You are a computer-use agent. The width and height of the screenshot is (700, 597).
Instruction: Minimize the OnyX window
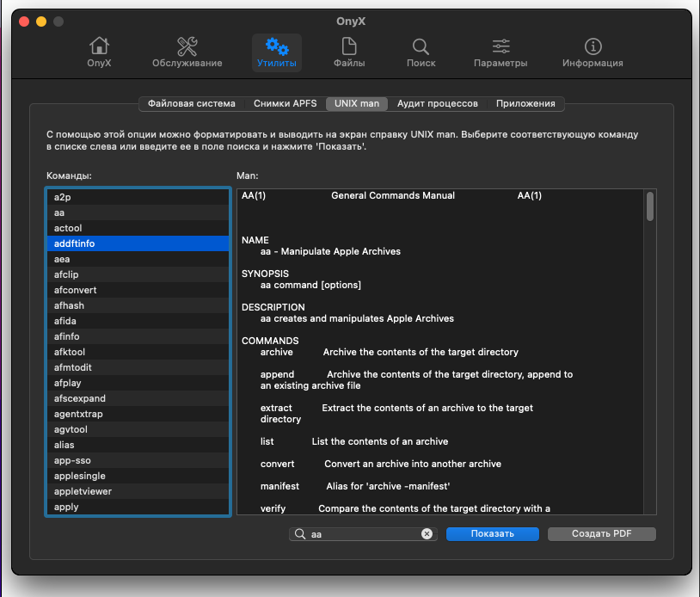point(41,22)
